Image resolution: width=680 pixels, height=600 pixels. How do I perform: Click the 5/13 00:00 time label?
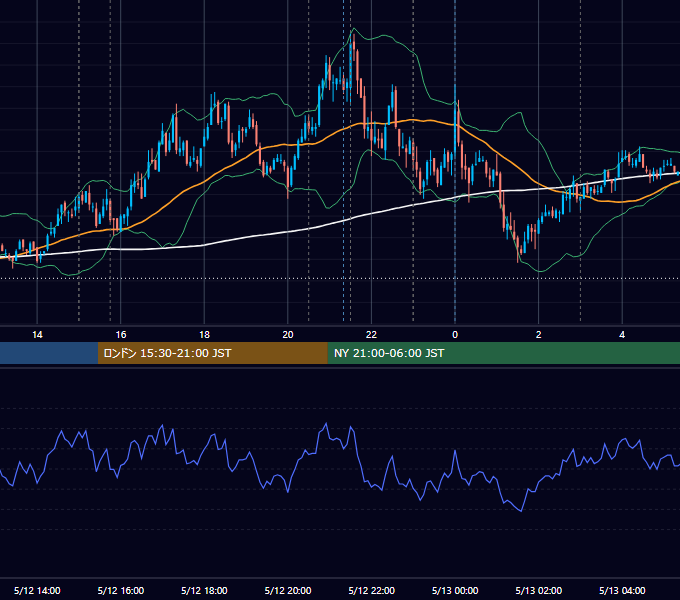point(455,590)
